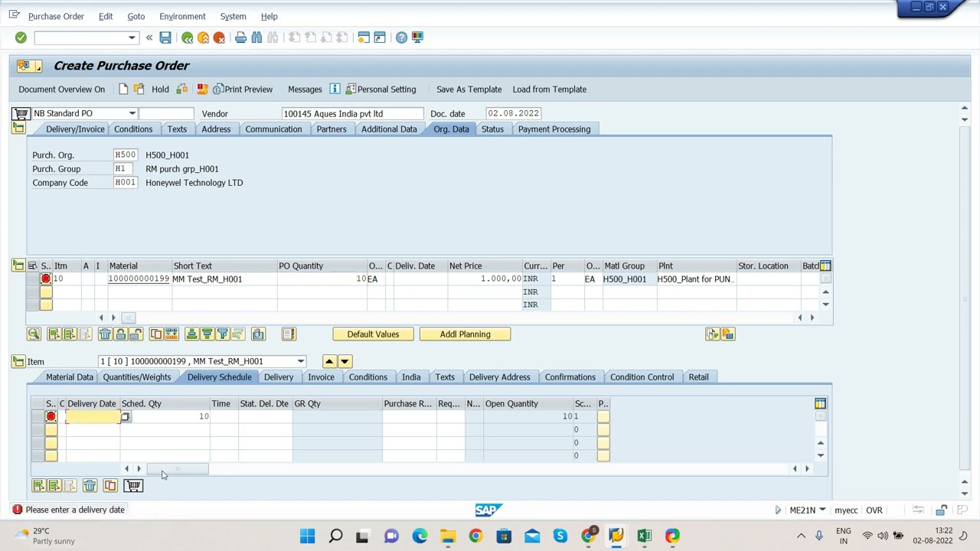This screenshot has width=980, height=551.
Task: Go to previous item up arrow
Action: (x=329, y=361)
